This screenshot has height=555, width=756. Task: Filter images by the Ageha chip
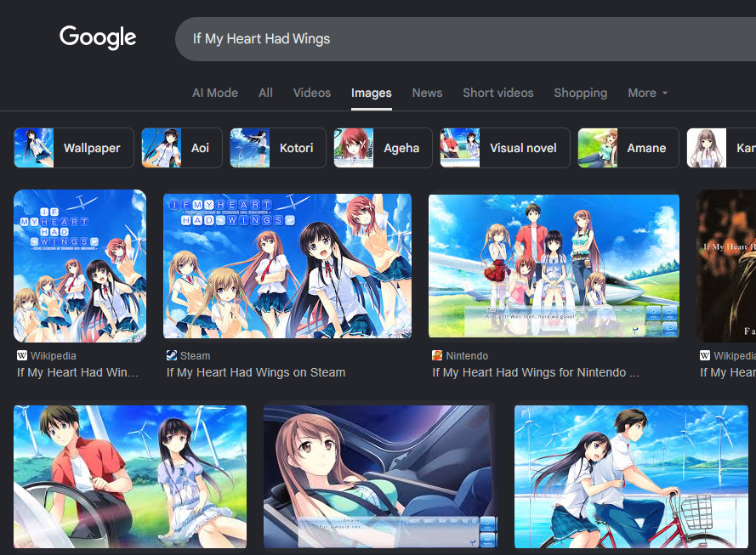tap(383, 148)
